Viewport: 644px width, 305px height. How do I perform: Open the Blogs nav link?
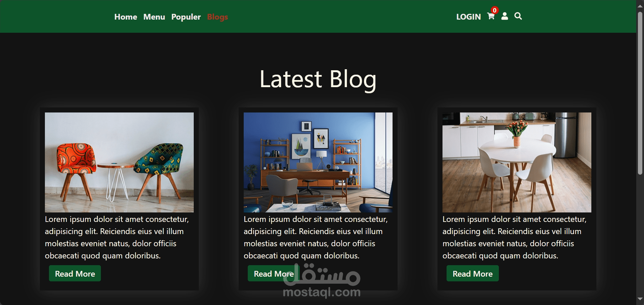click(x=217, y=17)
